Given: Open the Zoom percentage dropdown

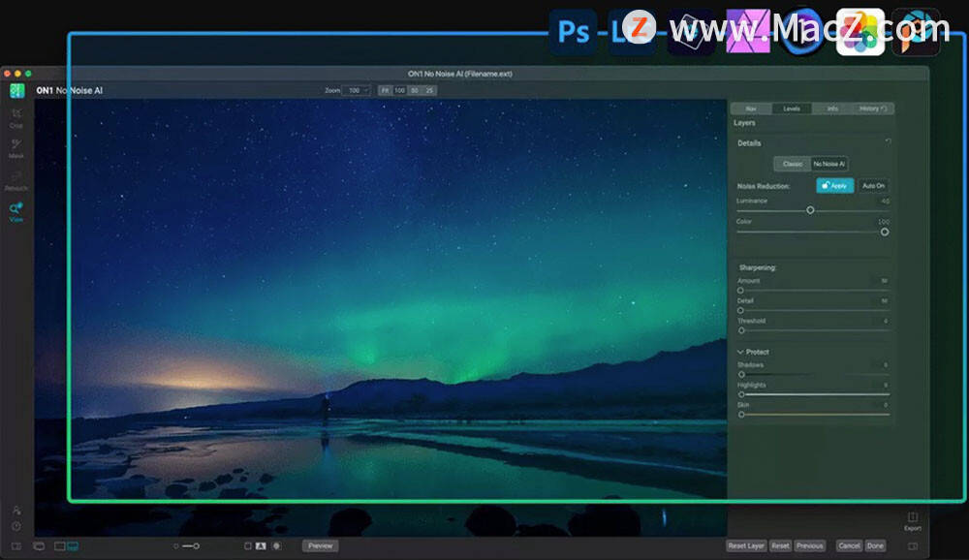Looking at the screenshot, I should click(356, 90).
